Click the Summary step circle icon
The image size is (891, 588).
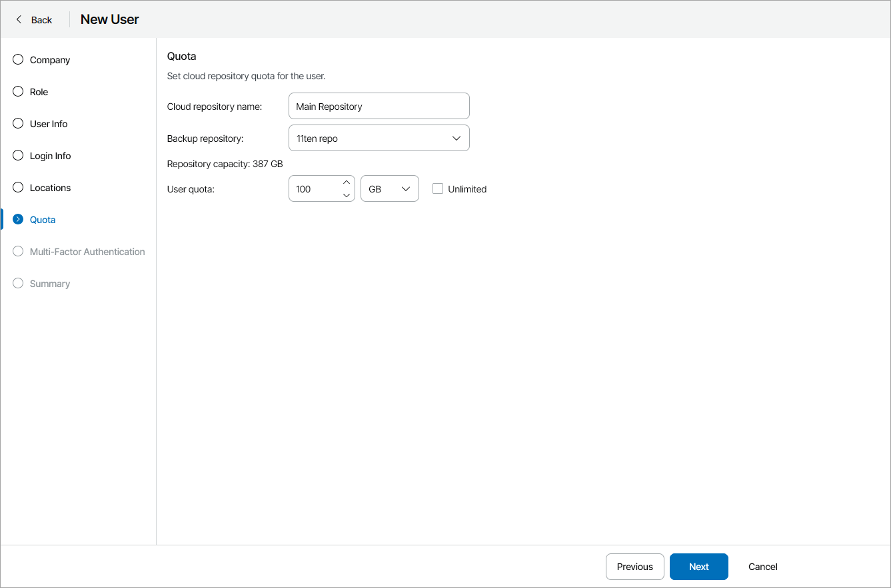click(x=18, y=284)
